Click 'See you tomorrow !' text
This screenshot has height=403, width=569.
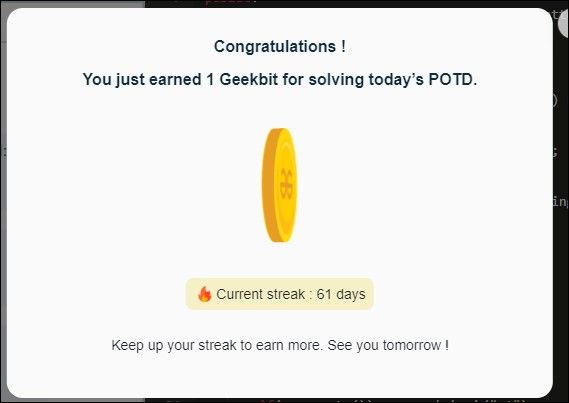(x=388, y=345)
